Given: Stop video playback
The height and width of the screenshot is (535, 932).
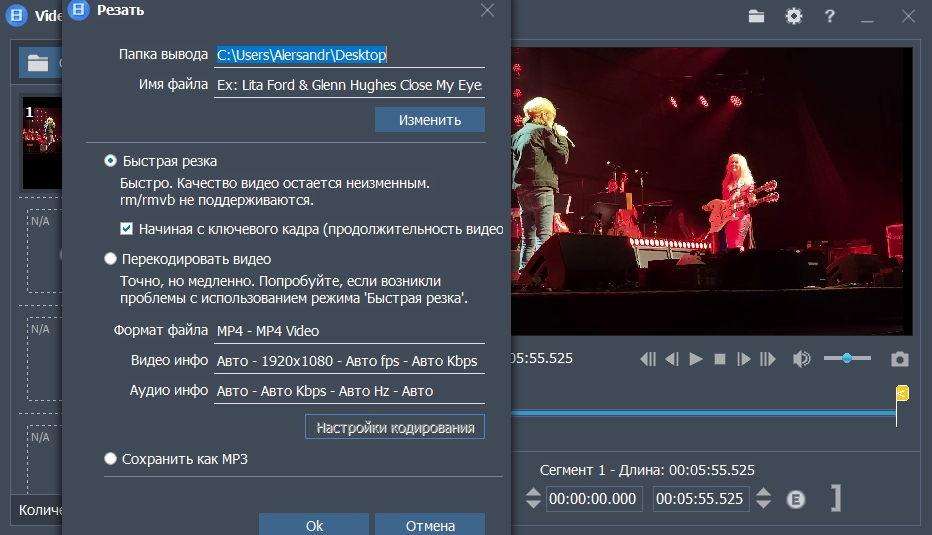Looking at the screenshot, I should point(720,359).
